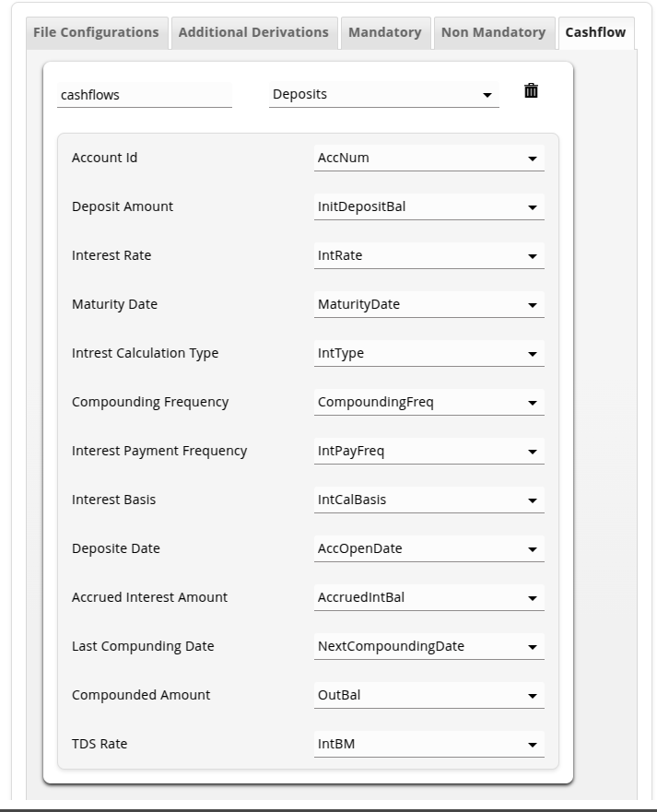This screenshot has height=812, width=657.
Task: Change Deposit Amount mapping InitDepositBal
Action: coord(428,206)
